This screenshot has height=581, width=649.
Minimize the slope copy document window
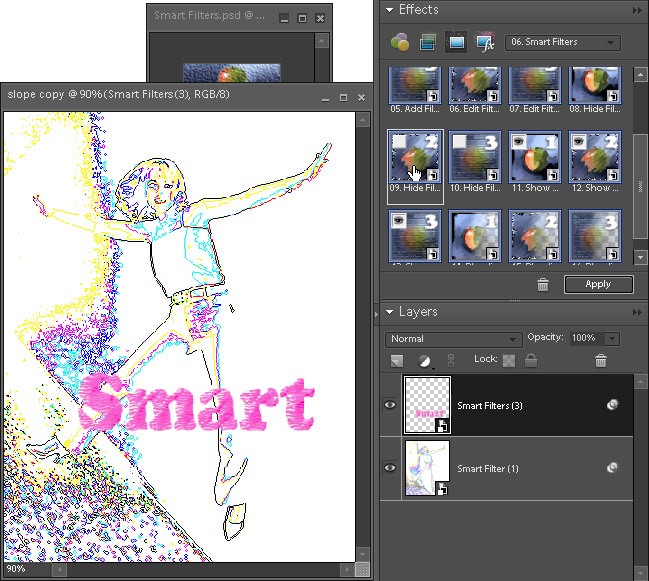coord(325,98)
